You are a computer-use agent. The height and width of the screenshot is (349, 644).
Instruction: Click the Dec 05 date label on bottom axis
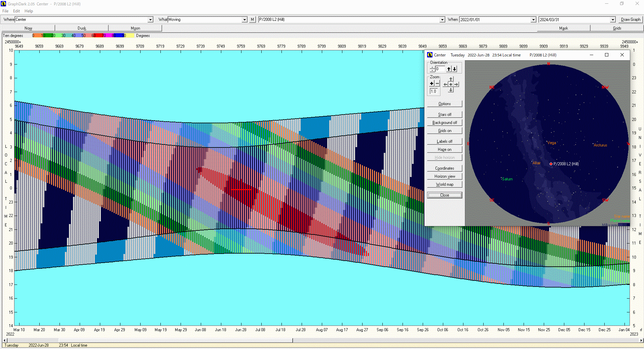tap(564, 330)
